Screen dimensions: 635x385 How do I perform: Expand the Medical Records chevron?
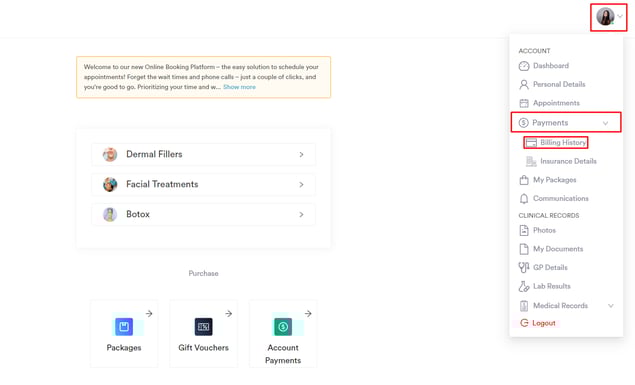611,306
